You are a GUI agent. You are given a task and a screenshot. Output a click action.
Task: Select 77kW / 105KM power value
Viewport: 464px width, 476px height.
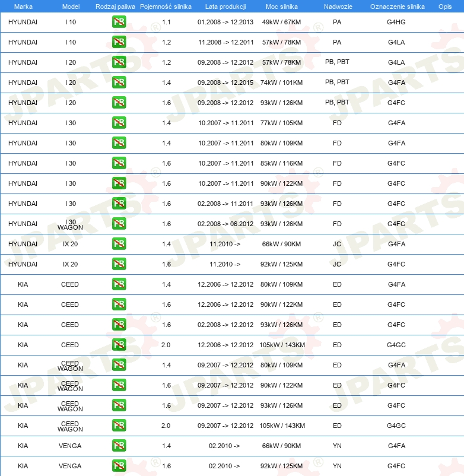281,123
